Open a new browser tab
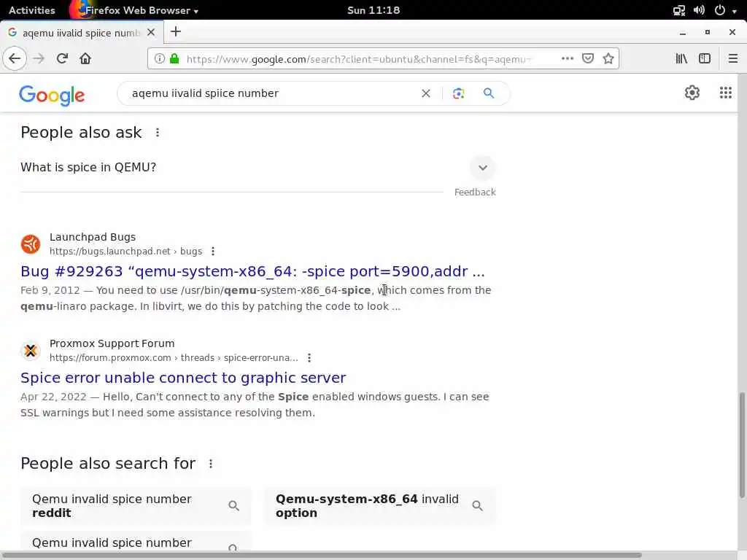747x560 pixels. tap(176, 32)
